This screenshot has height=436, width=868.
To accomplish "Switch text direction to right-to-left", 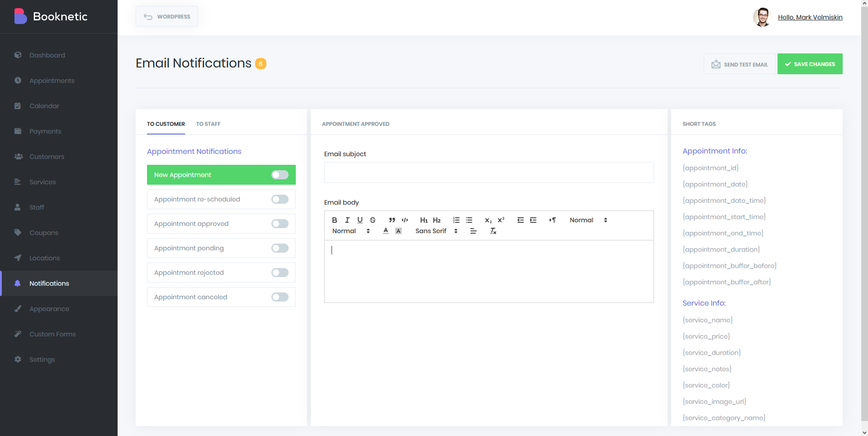I will [x=552, y=220].
